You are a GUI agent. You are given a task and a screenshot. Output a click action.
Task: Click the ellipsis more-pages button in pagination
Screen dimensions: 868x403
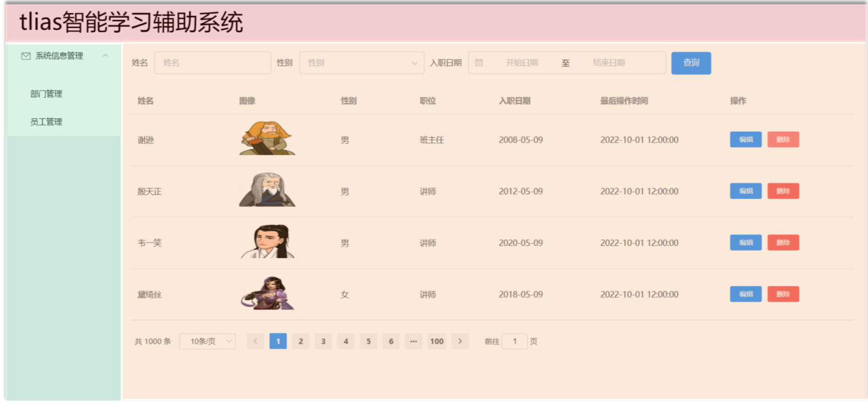pos(413,341)
